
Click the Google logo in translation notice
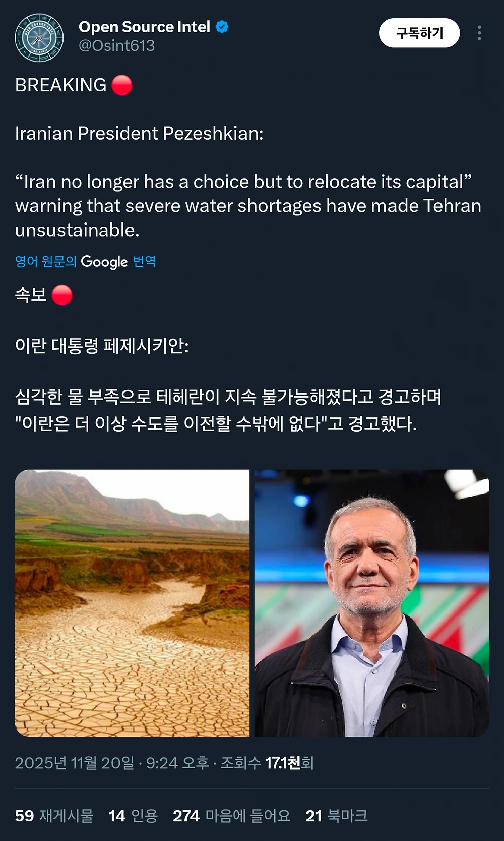[x=104, y=262]
